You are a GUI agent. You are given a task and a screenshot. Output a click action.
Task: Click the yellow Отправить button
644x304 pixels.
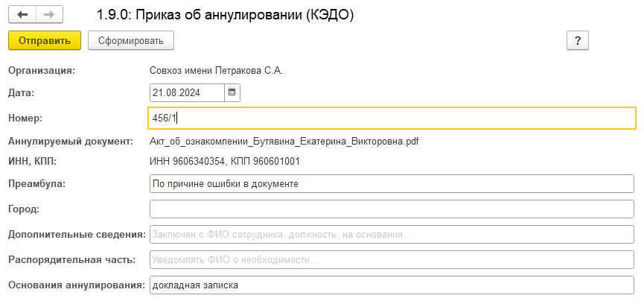45,41
